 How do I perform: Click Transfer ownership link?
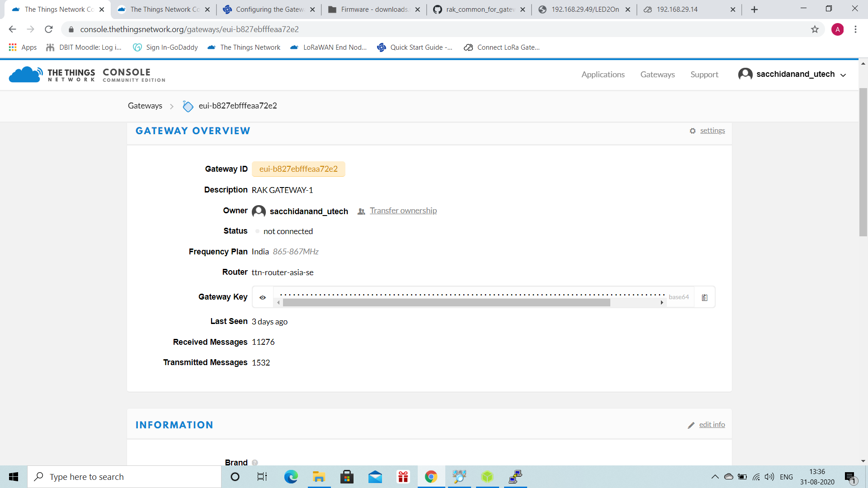pyautogui.click(x=403, y=211)
